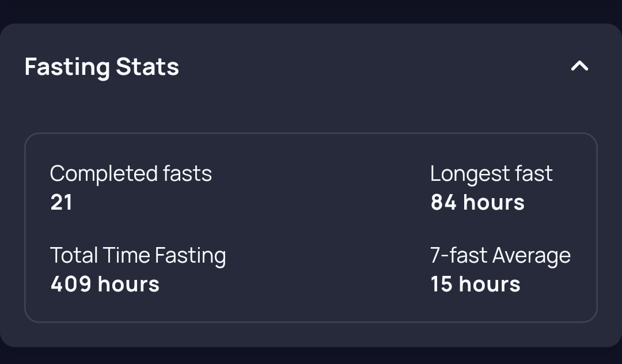Tap the word Average in the stats
The image size is (622, 364).
(533, 256)
